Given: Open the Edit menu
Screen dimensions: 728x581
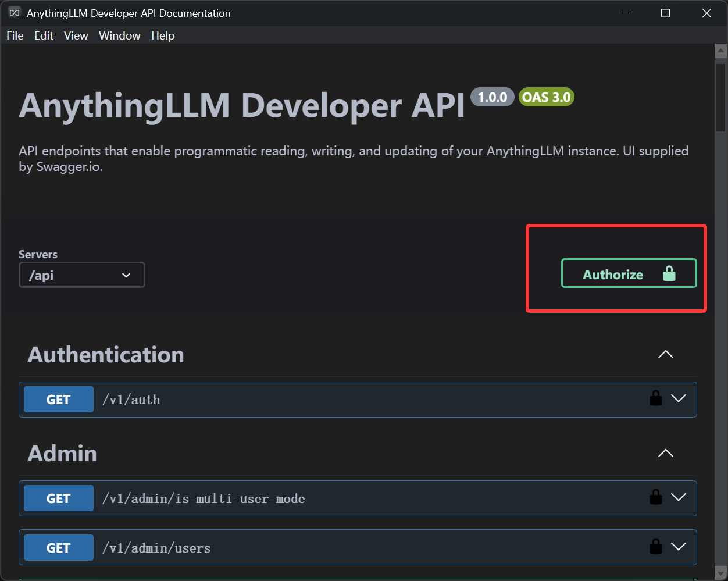Looking at the screenshot, I should 44,35.
